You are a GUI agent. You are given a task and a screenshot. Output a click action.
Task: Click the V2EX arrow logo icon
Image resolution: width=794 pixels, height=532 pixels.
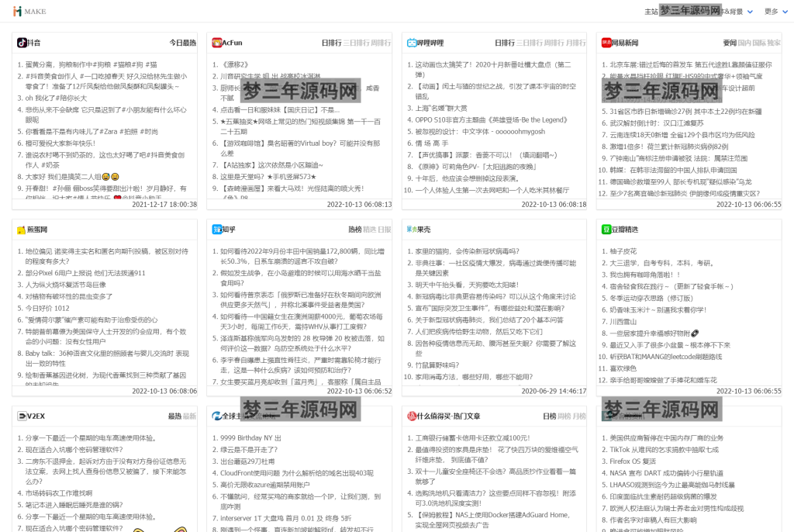click(22, 416)
